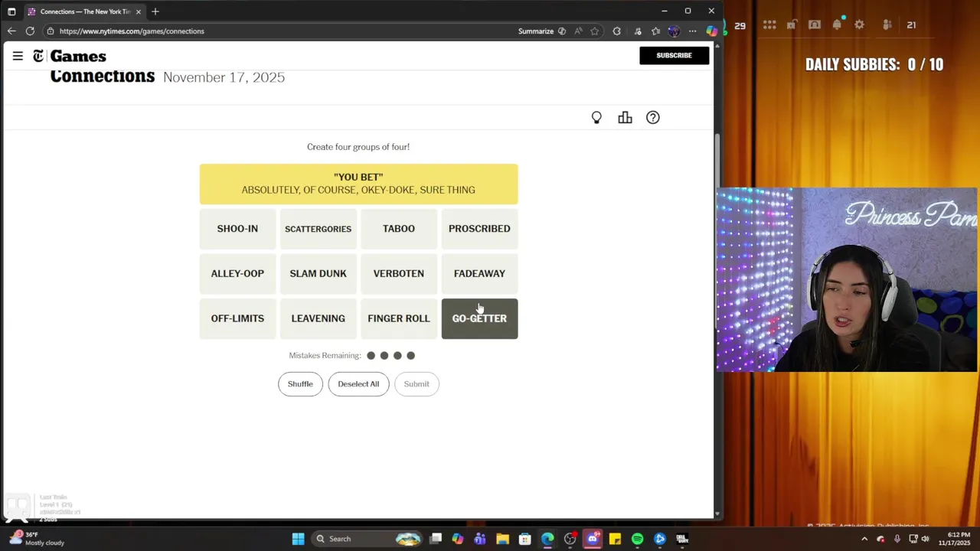Add page to favorites star icon

pyautogui.click(x=594, y=31)
